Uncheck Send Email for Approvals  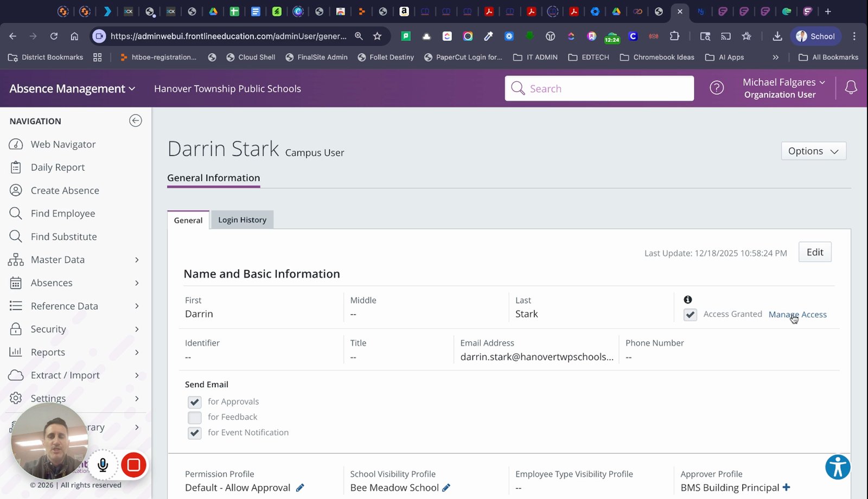(195, 402)
